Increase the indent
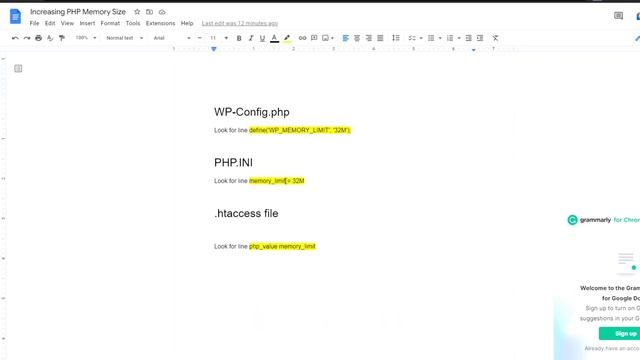Viewport: 640px width, 360px height. (x=480, y=38)
